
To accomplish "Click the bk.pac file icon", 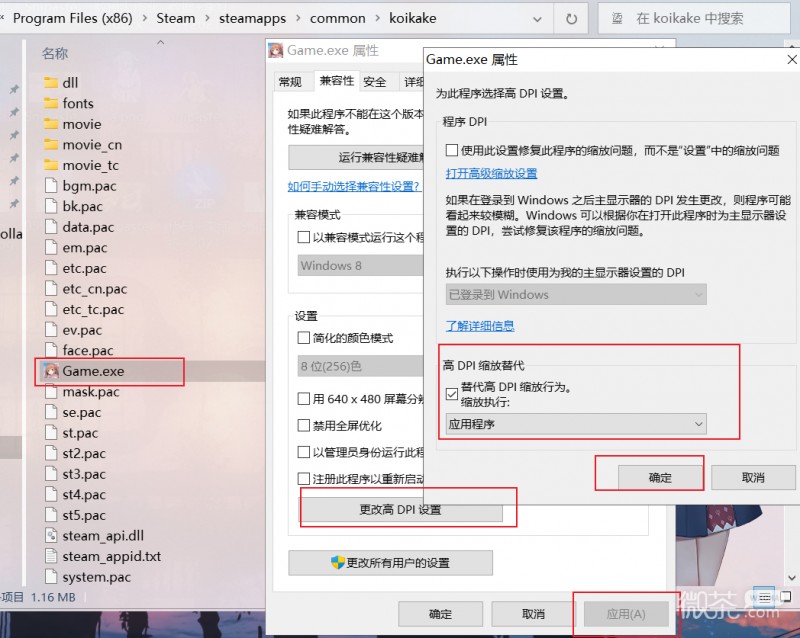I will tap(51, 206).
